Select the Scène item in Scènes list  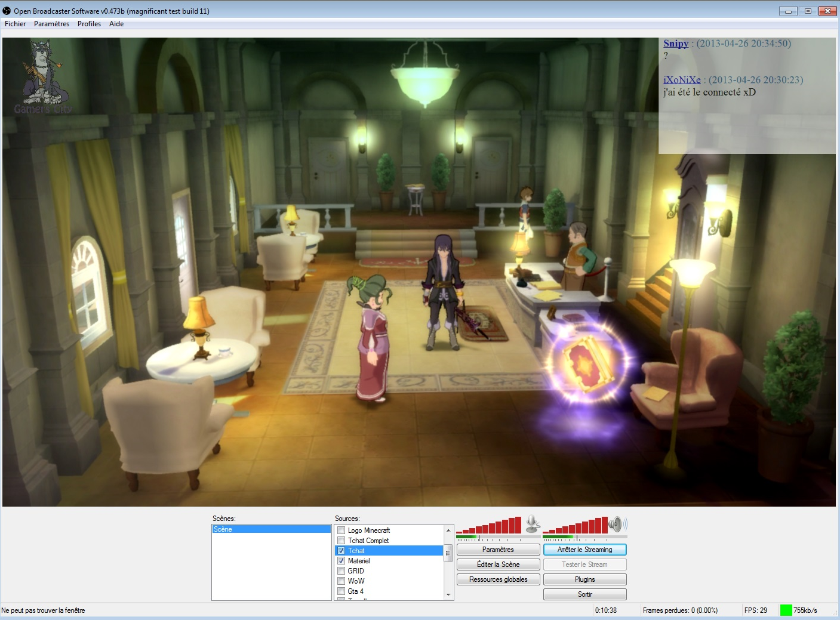(272, 529)
